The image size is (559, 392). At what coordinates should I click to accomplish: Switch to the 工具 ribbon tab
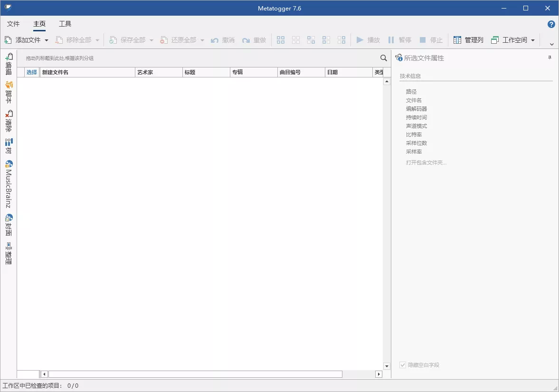coord(65,23)
